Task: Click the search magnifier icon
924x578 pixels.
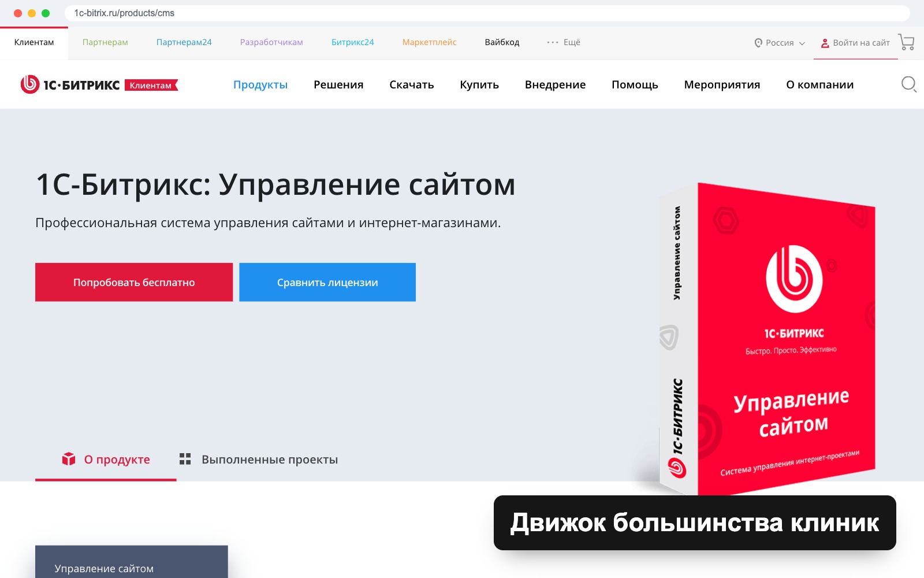Action: (909, 84)
